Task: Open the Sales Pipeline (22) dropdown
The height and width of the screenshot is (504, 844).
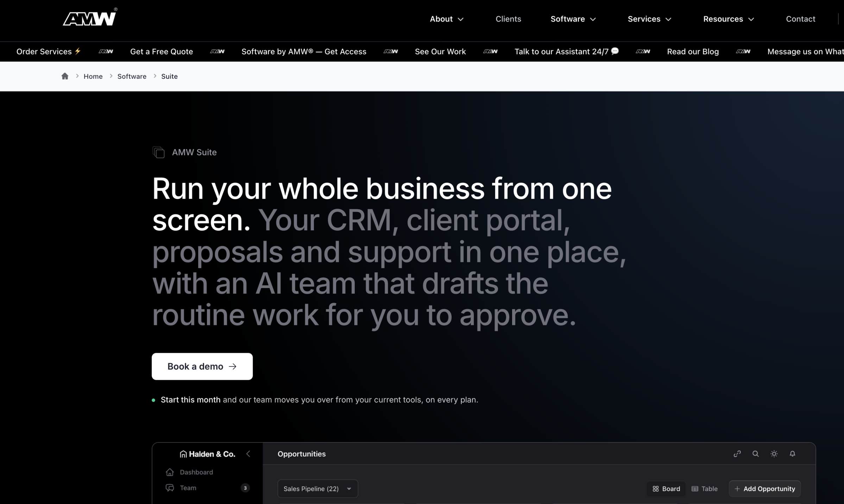Action: coord(318,489)
